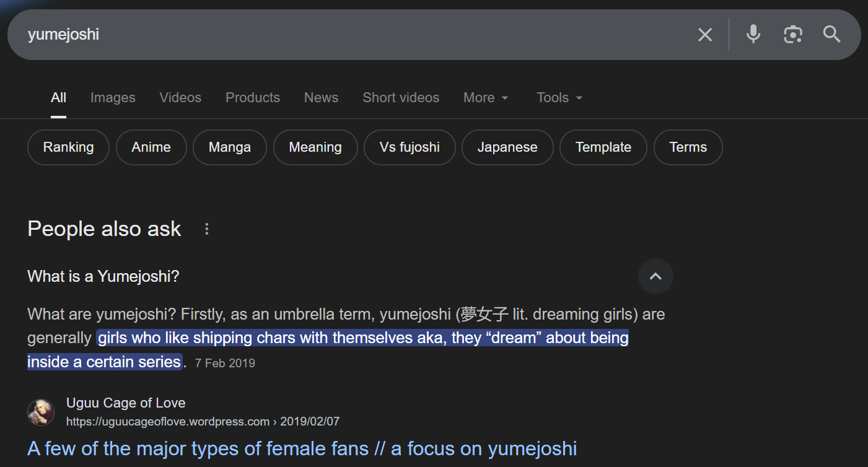This screenshot has width=868, height=467.
Task: Click the People also ask heading
Action: [104, 229]
